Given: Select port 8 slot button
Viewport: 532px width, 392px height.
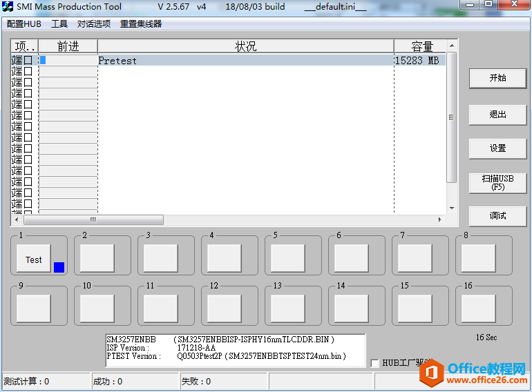Looking at the screenshot, I should click(479, 259).
